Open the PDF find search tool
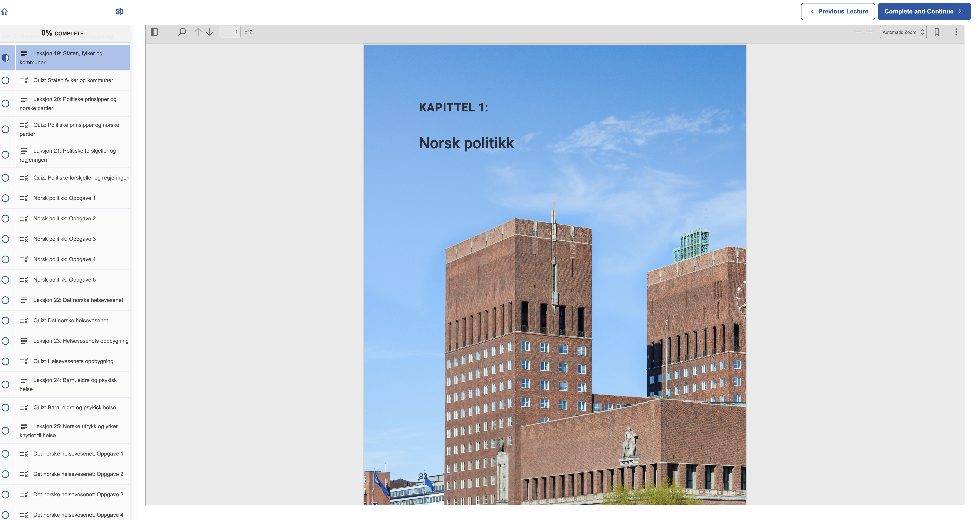The width and height of the screenshot is (980, 520). [182, 32]
